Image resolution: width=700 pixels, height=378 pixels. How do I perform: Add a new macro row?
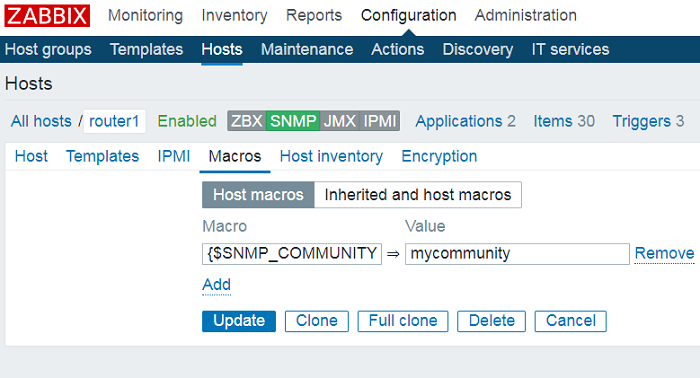(x=217, y=285)
